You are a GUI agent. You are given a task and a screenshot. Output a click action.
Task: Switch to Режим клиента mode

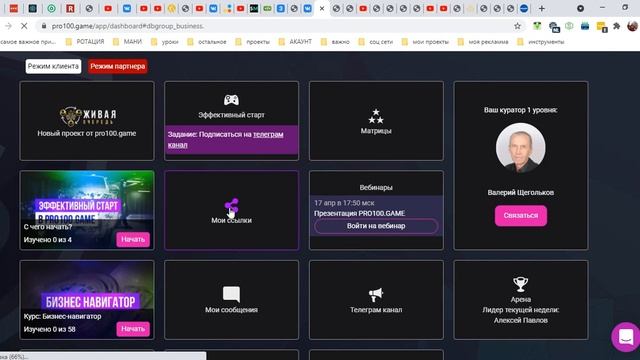tap(53, 66)
